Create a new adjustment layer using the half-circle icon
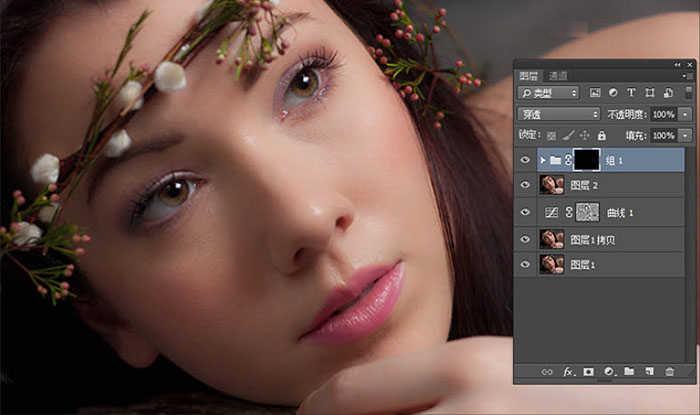Screen dimensions: 700x415 [x=608, y=372]
